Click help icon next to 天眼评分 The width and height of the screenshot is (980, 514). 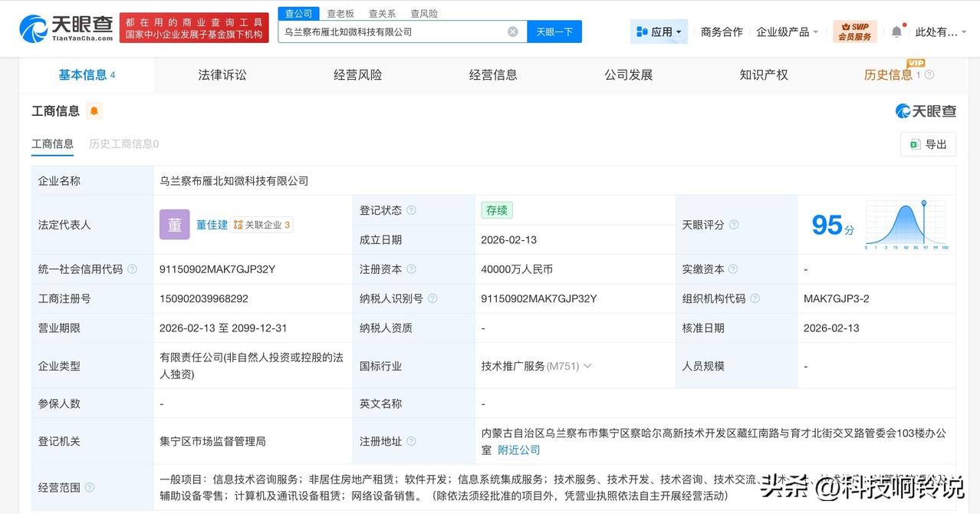coord(734,225)
